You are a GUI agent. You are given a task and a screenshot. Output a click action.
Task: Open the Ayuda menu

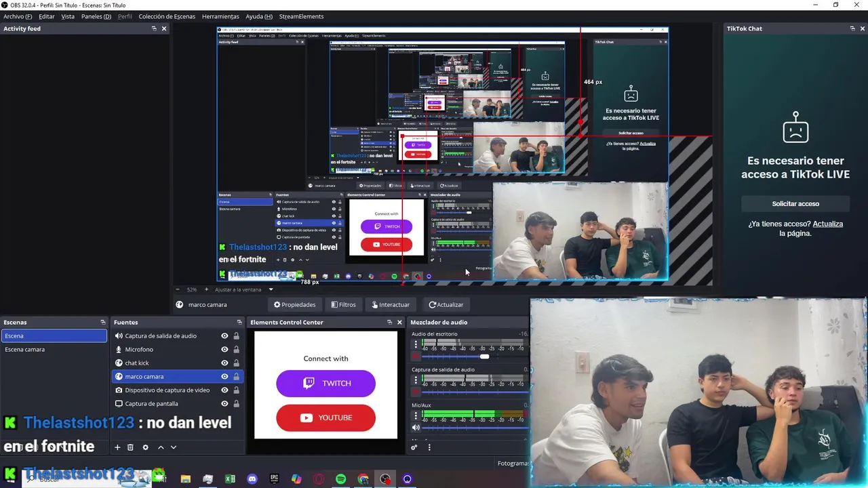point(259,16)
